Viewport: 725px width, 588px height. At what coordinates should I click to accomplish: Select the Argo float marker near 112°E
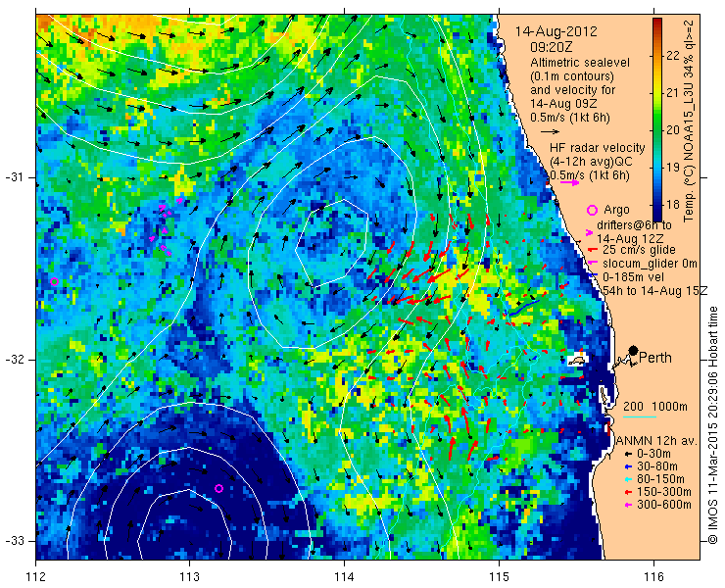click(55, 281)
